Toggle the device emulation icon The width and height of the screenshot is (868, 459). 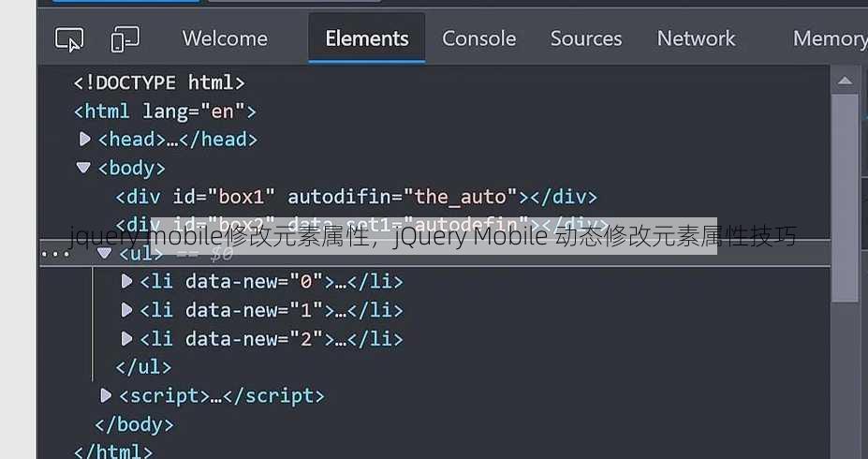click(x=125, y=39)
